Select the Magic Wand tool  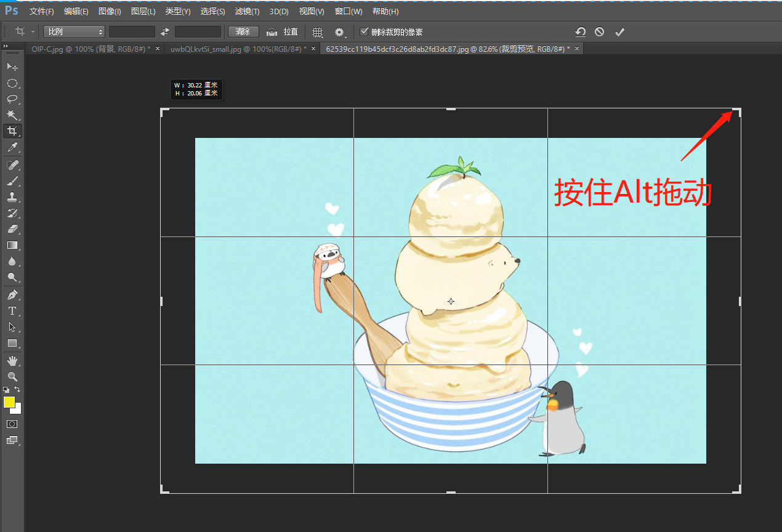coord(12,115)
